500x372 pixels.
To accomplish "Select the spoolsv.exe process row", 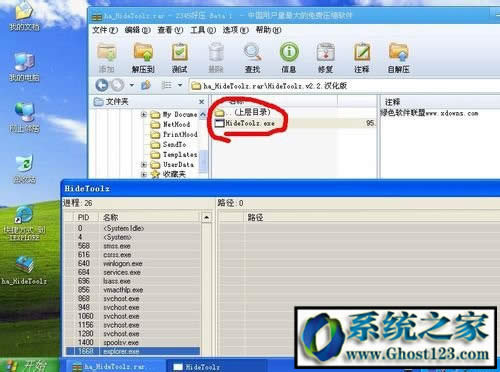I will pos(133,342).
